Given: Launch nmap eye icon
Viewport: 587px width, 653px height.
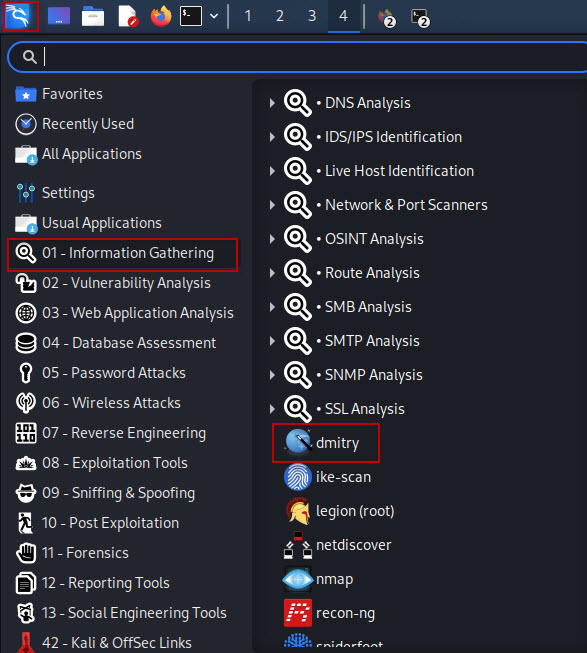Looking at the screenshot, I should coord(298,579).
